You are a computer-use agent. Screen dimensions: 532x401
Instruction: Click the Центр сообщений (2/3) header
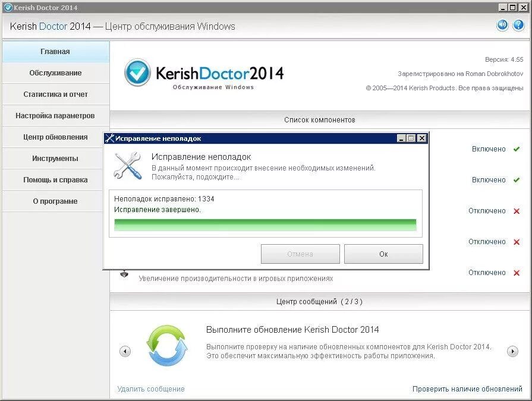(x=319, y=301)
